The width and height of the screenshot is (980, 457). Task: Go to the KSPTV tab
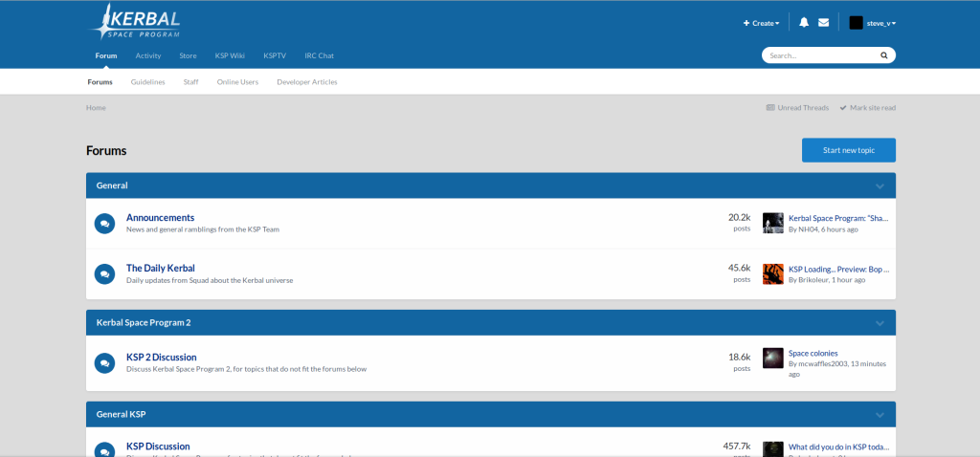click(275, 55)
